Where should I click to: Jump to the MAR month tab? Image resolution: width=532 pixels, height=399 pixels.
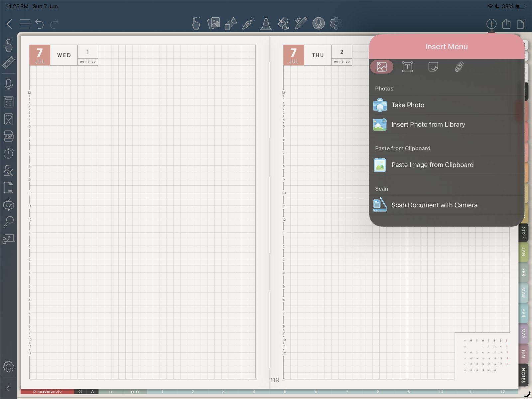tap(523, 293)
